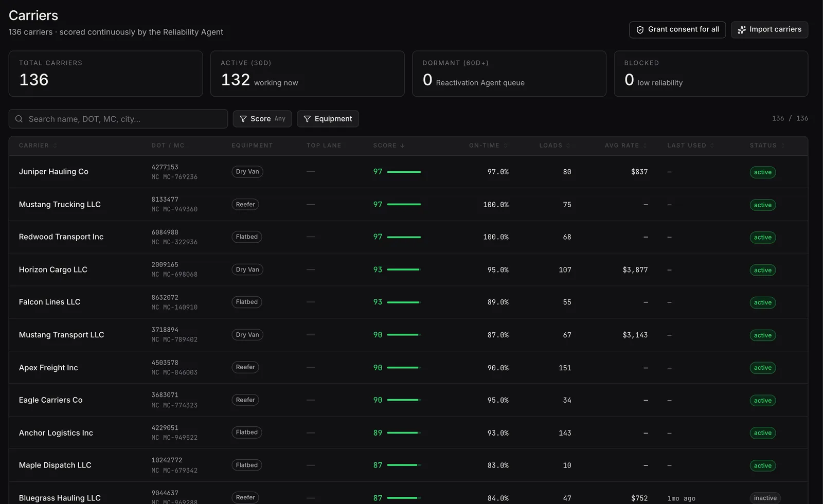Click inactive status badge for Bluegrass Hauling
This screenshot has height=504, width=823.
765,498
